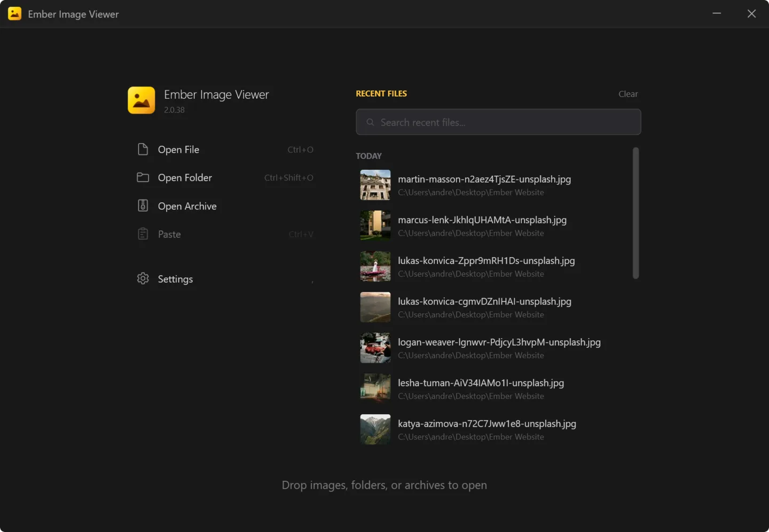The height and width of the screenshot is (532, 769).
Task: Click the version number 2.0.38
Action: click(x=174, y=110)
